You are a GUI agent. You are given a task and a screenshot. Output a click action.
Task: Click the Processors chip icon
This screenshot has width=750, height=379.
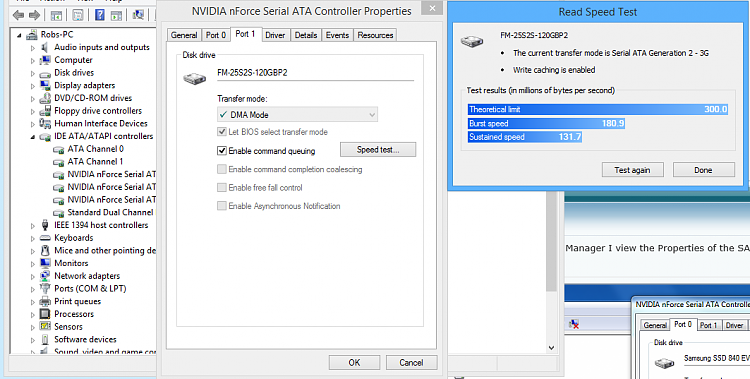[x=45, y=314]
